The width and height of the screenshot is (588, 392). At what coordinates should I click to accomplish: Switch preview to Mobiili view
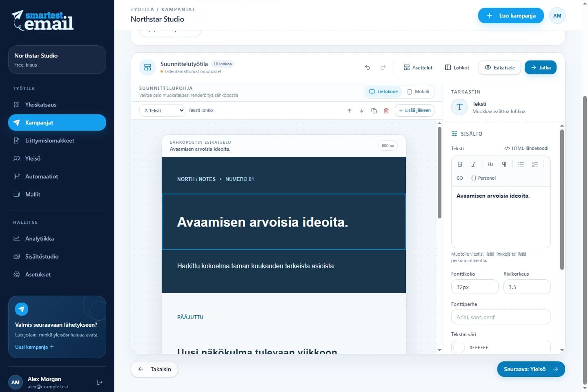click(x=418, y=91)
